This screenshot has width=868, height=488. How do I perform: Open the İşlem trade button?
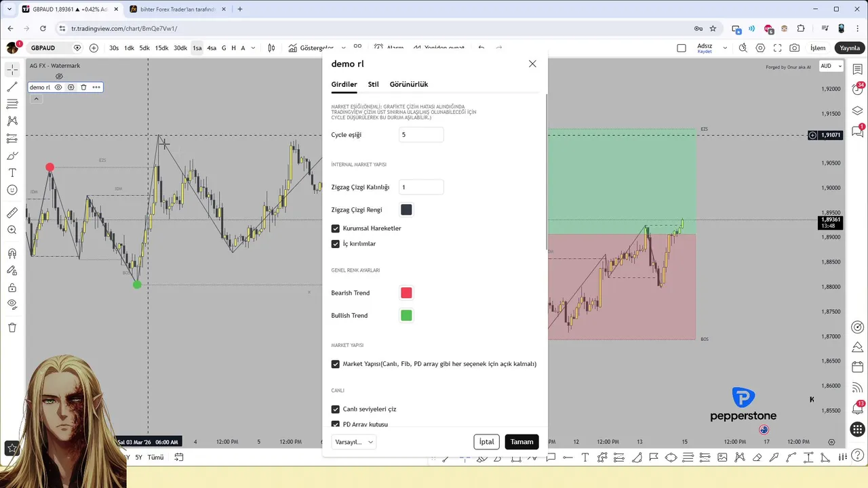click(x=818, y=48)
